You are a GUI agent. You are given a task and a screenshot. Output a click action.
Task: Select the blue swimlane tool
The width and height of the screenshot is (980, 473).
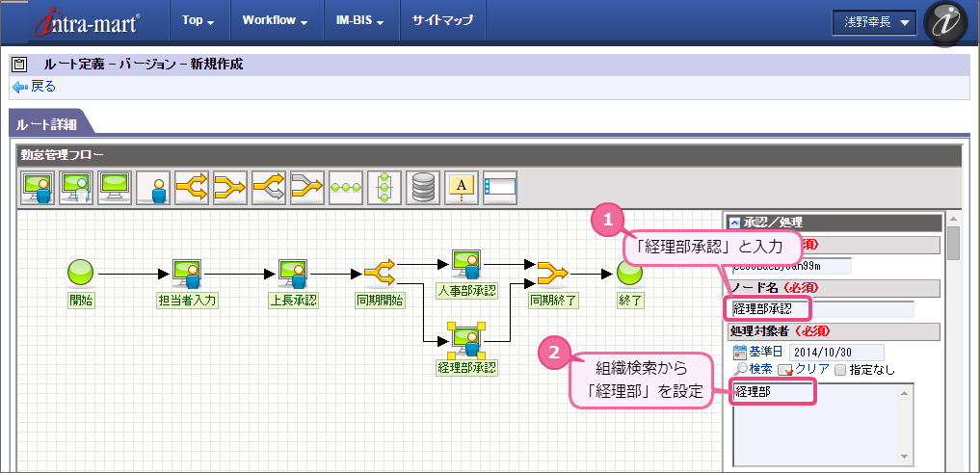pos(500,188)
